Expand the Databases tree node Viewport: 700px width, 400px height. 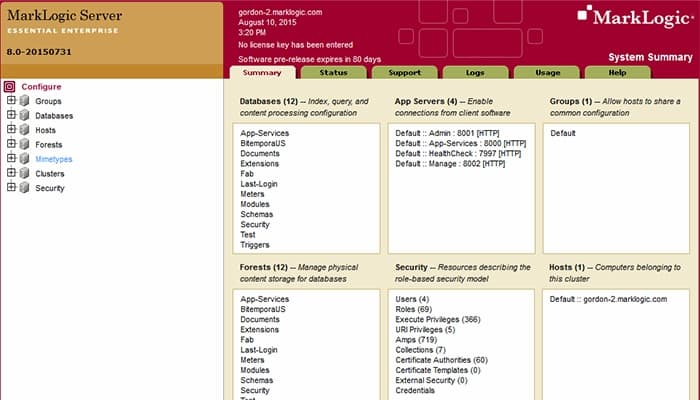pos(11,114)
